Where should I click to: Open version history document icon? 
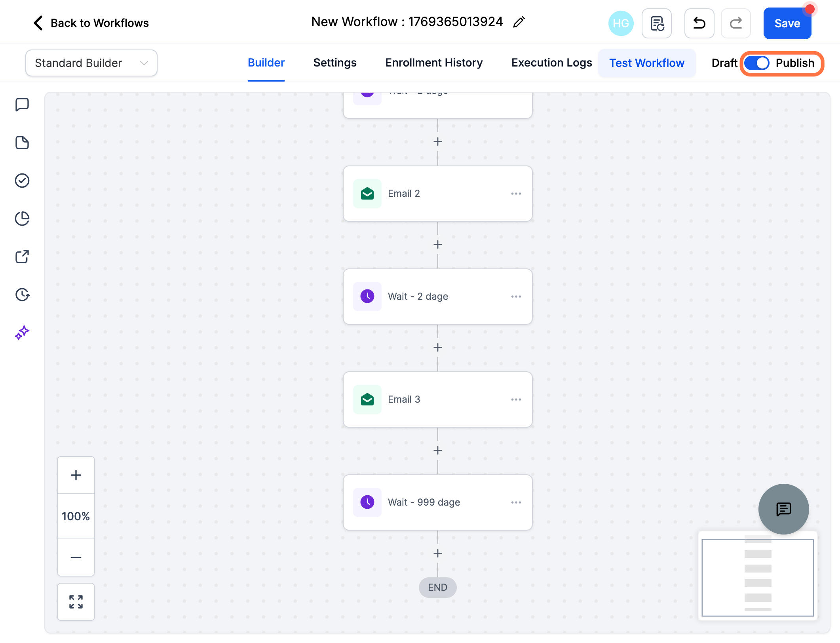pyautogui.click(x=657, y=23)
